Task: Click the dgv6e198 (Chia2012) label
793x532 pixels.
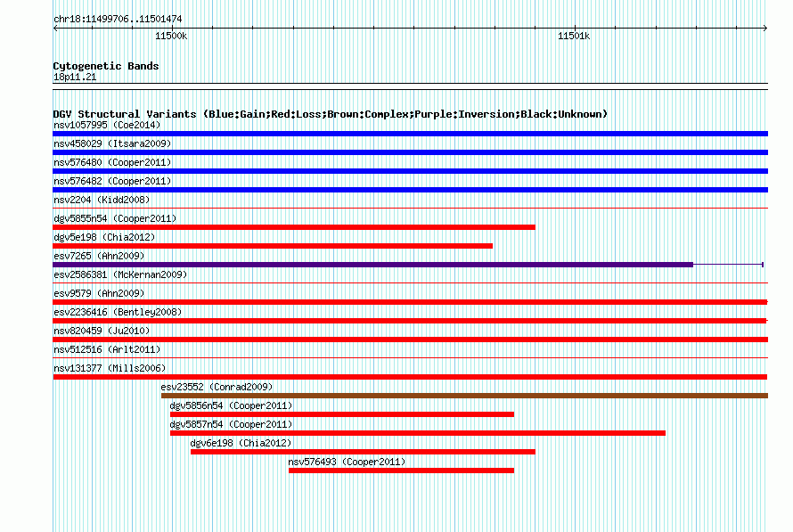Action: (x=241, y=443)
